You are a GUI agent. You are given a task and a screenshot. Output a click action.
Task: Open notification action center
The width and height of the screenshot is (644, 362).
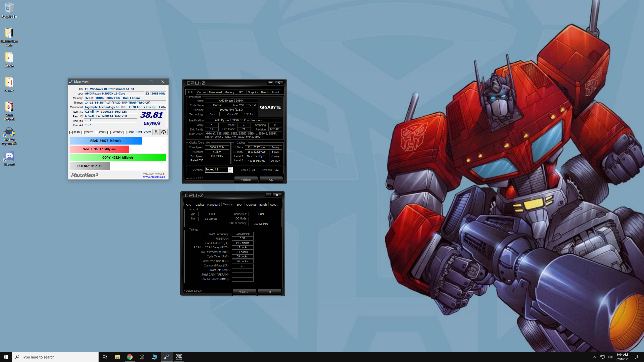pyautogui.click(x=636, y=357)
